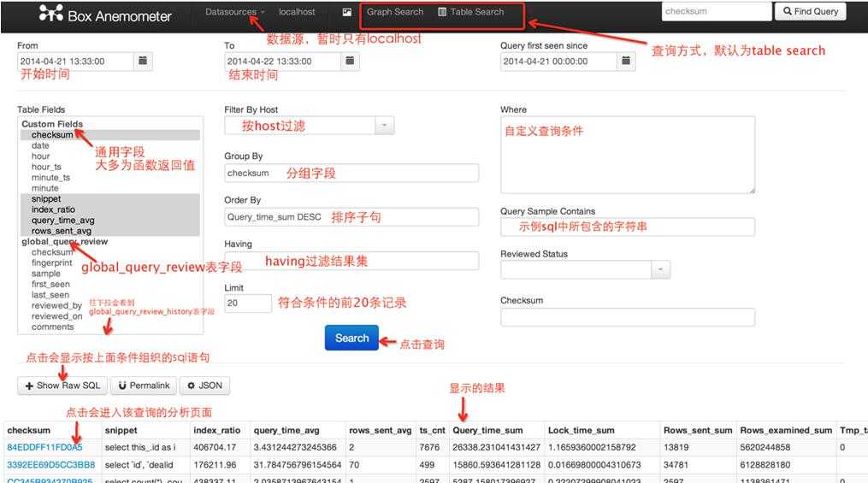Click the checksum search box in navbar
This screenshot has height=483, width=868.
click(717, 11)
